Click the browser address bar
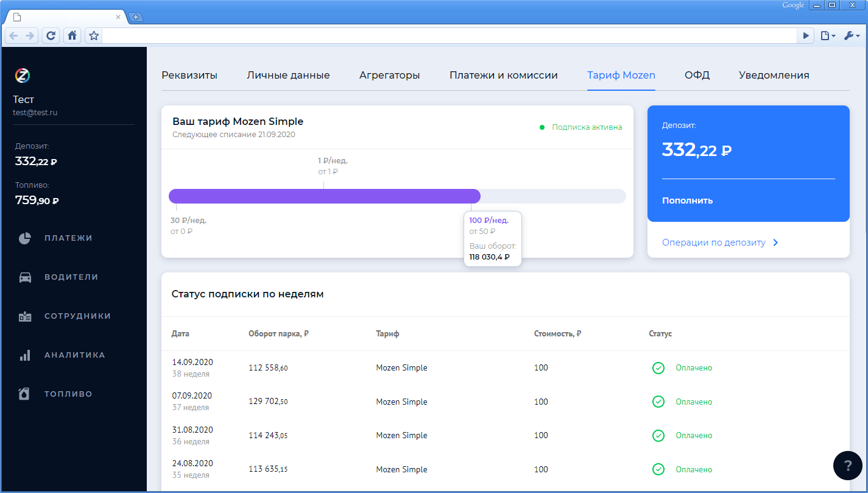The width and height of the screenshot is (868, 493). 450,36
